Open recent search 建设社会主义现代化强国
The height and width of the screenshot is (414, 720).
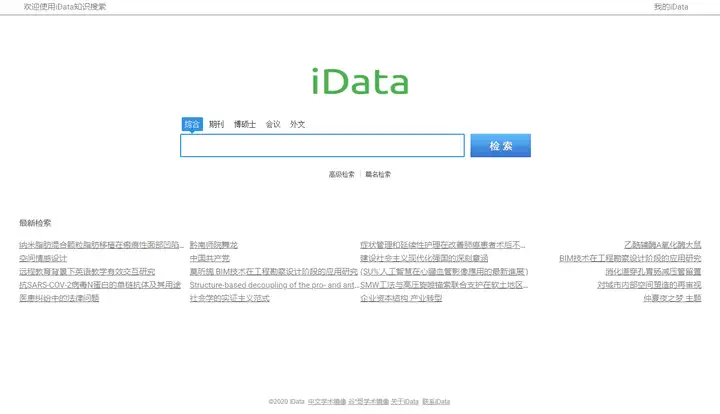click(424, 258)
